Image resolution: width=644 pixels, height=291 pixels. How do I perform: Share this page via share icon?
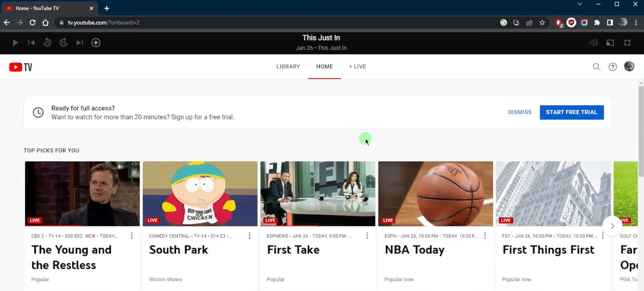(529, 22)
